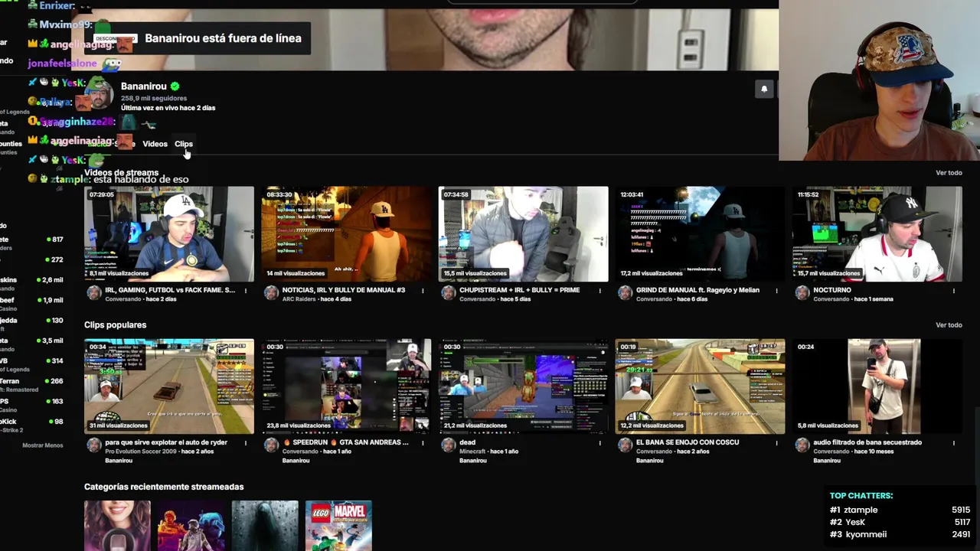
Task: Open title link 'IRL, GAMING, FUTBOL vs FACK FAME'
Action: pyautogui.click(x=170, y=290)
